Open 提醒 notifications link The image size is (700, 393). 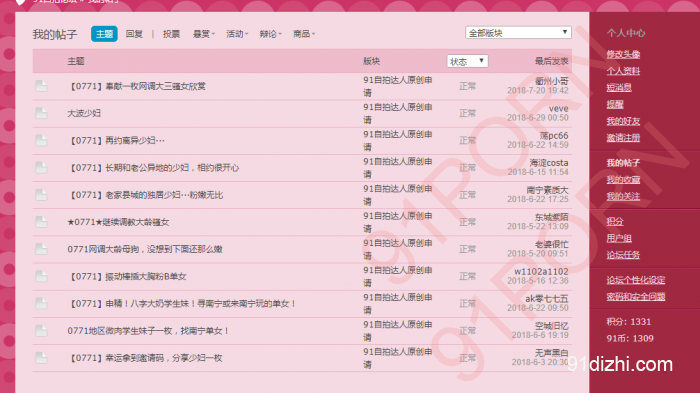click(x=615, y=105)
